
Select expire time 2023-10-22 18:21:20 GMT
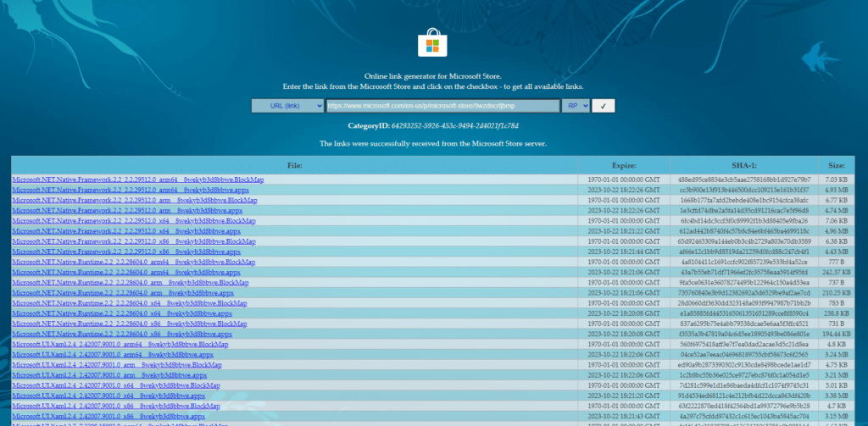tap(624, 396)
